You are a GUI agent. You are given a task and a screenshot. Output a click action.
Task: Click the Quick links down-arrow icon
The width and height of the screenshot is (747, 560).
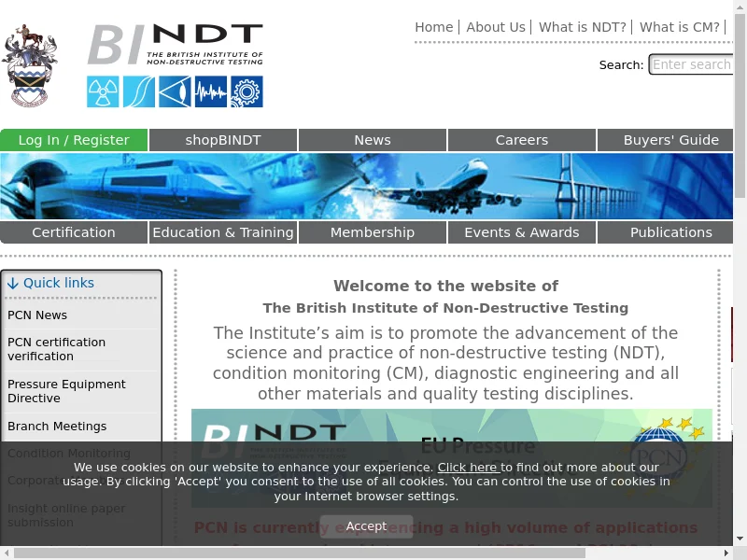[x=13, y=284]
